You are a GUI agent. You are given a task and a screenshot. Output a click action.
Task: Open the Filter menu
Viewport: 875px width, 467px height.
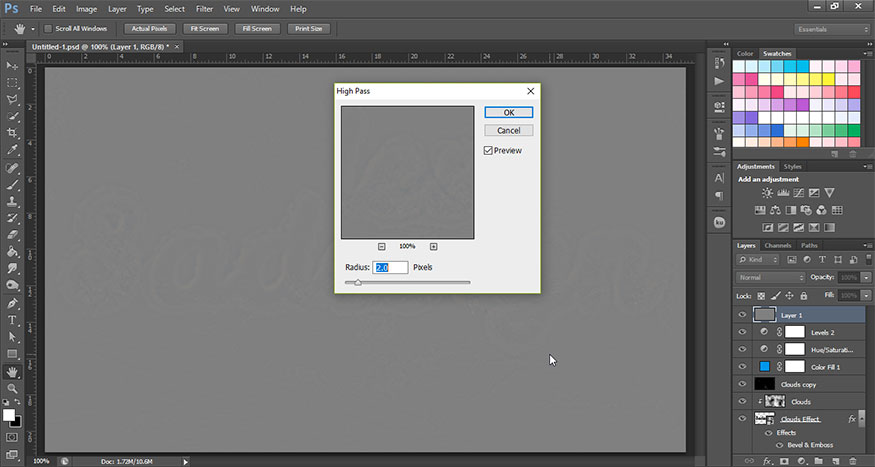click(x=204, y=9)
